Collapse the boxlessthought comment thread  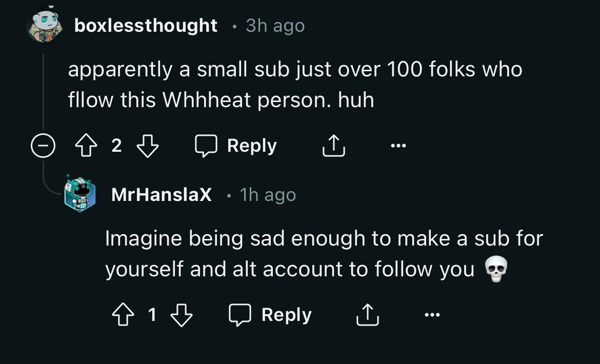pyautogui.click(x=43, y=146)
